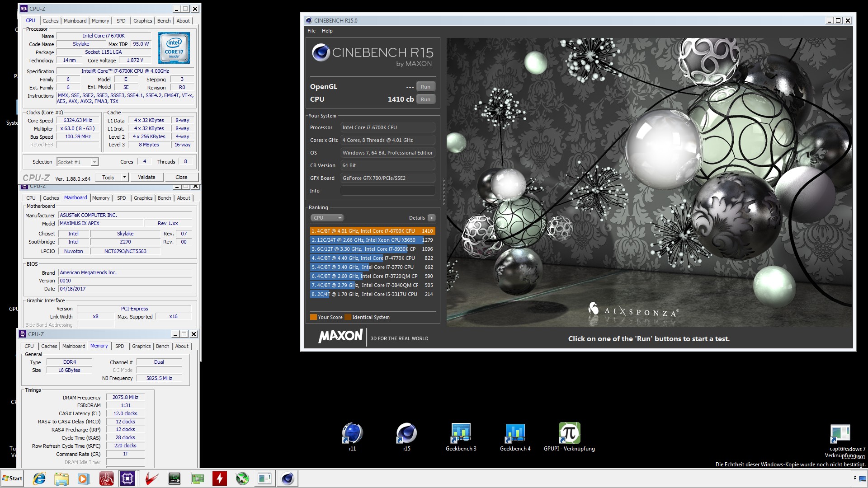Image resolution: width=868 pixels, height=488 pixels.
Task: Click the BIOS date 04/18/2017 field
Action: pos(125,289)
